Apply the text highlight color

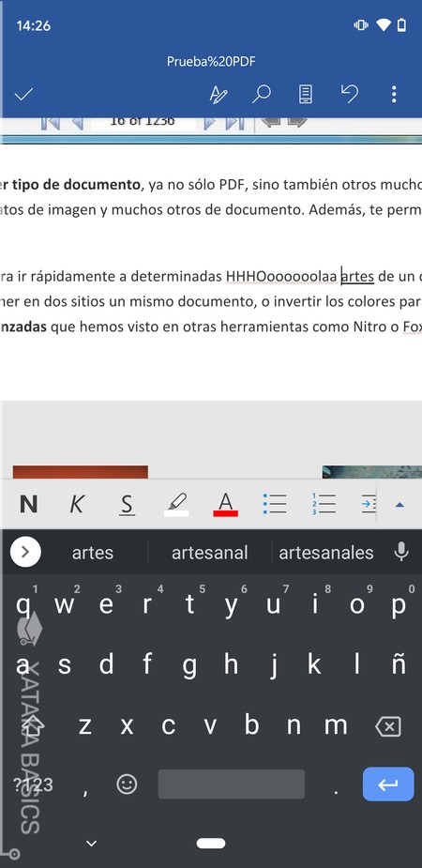tap(176, 504)
